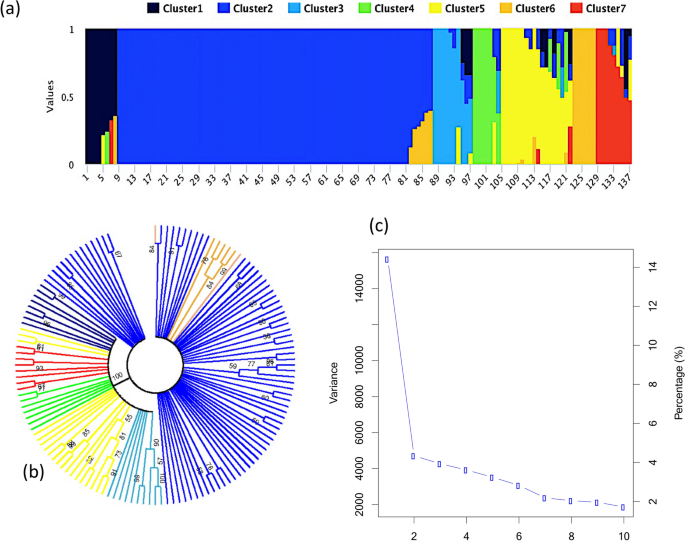Click the highest point on the variance curve
The image size is (685, 541).
pos(387,259)
